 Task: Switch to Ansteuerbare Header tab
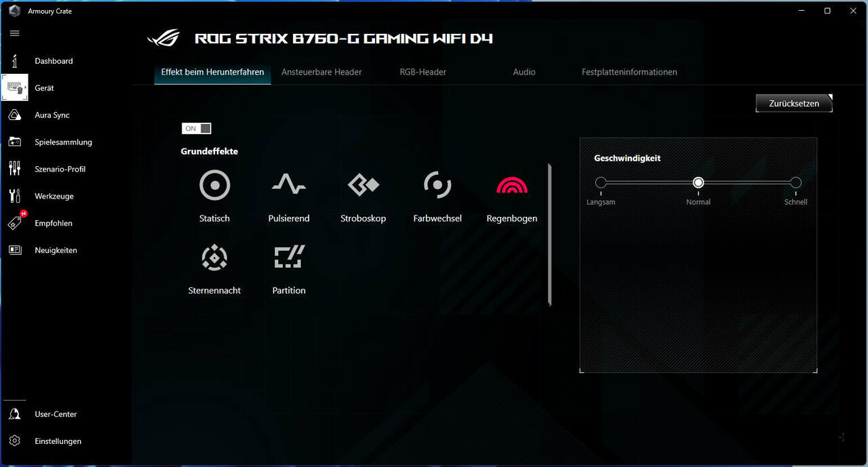pyautogui.click(x=321, y=72)
